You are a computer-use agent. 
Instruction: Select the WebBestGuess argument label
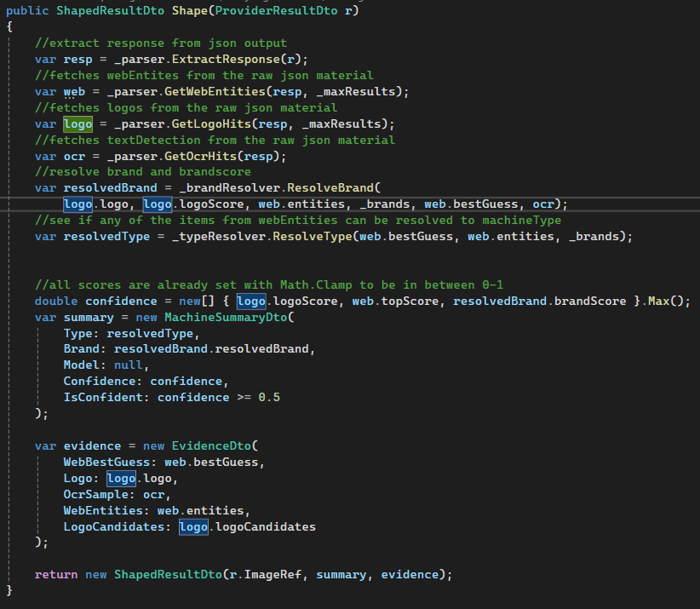(107, 462)
